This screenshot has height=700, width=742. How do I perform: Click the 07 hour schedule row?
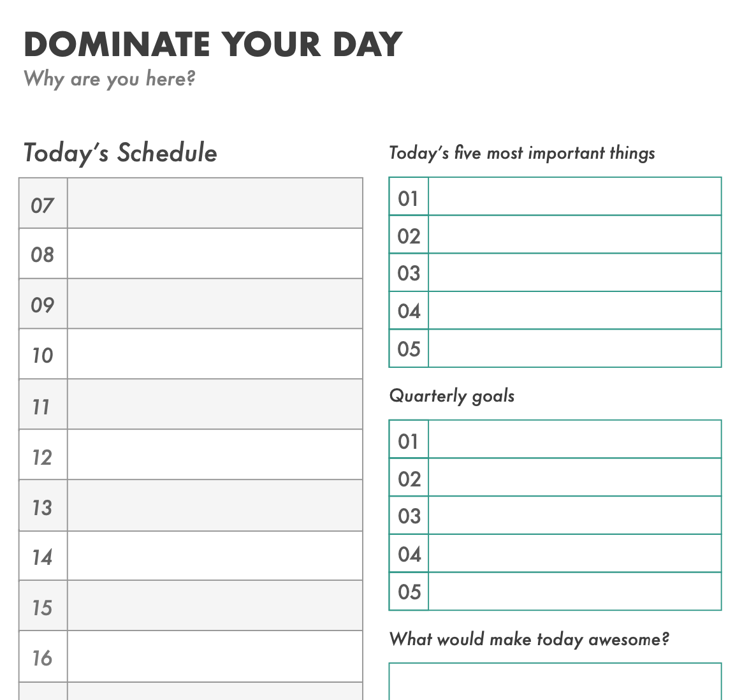215,203
